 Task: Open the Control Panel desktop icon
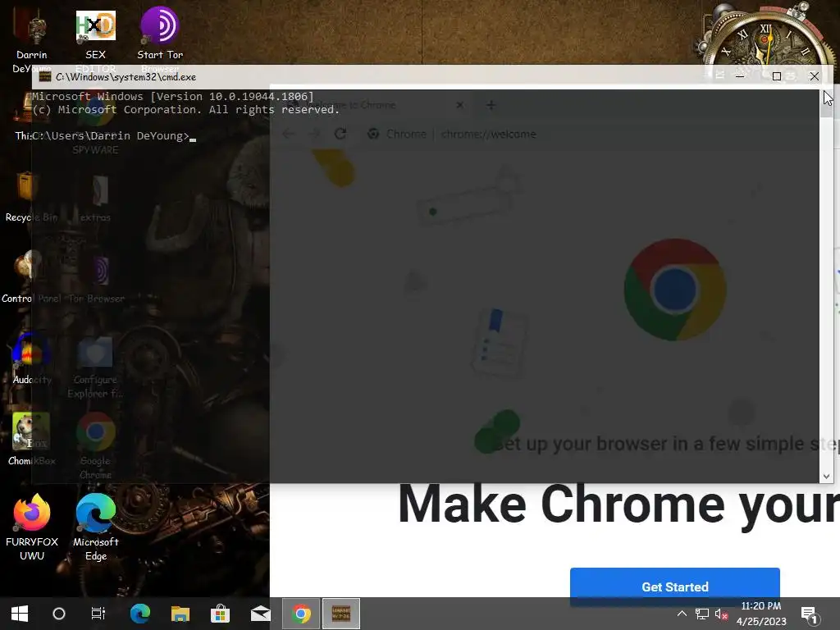tap(32, 276)
